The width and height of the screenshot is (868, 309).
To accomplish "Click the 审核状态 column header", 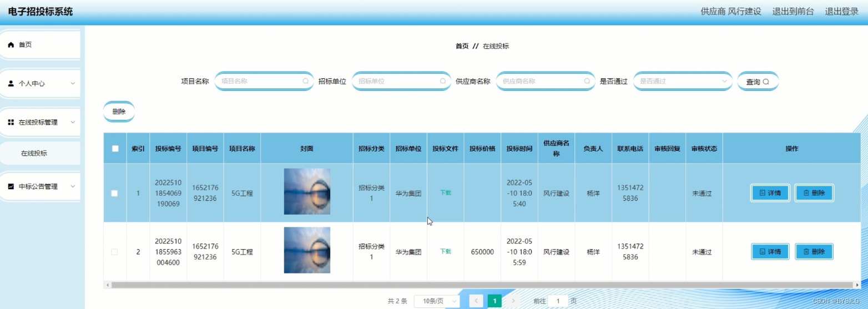I will (x=704, y=149).
